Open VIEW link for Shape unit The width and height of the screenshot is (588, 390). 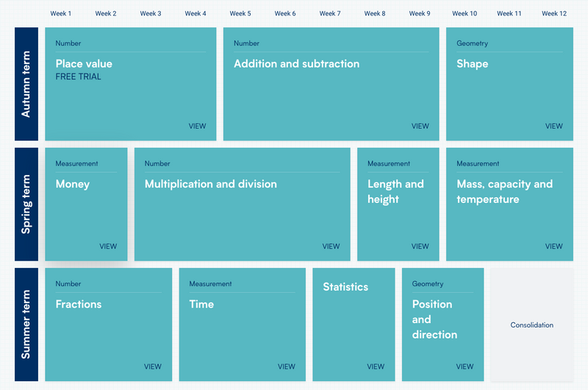pyautogui.click(x=553, y=126)
